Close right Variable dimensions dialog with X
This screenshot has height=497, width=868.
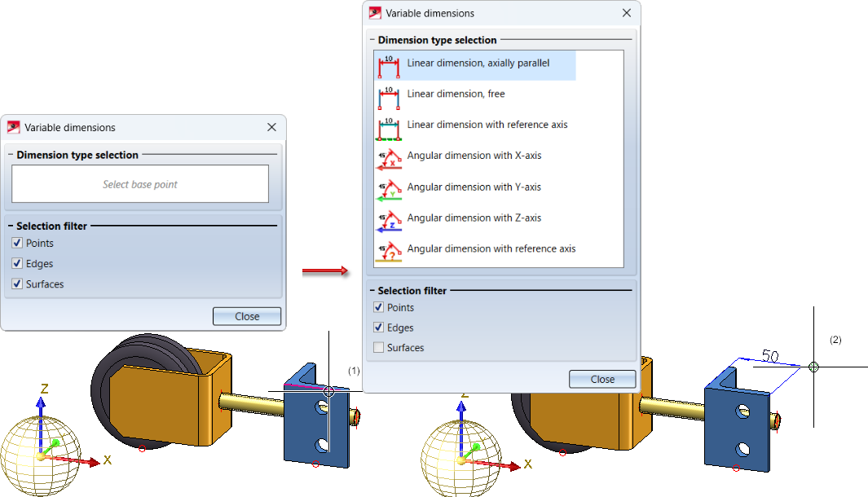coord(627,13)
